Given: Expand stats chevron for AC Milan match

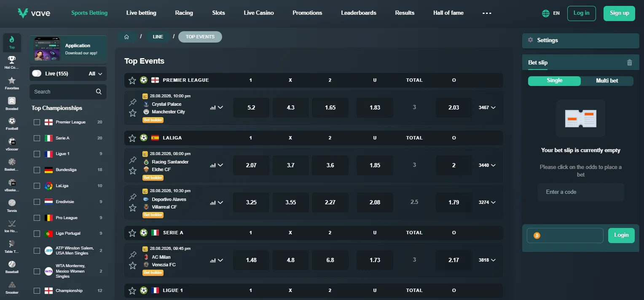Looking at the screenshot, I should click(220, 260).
